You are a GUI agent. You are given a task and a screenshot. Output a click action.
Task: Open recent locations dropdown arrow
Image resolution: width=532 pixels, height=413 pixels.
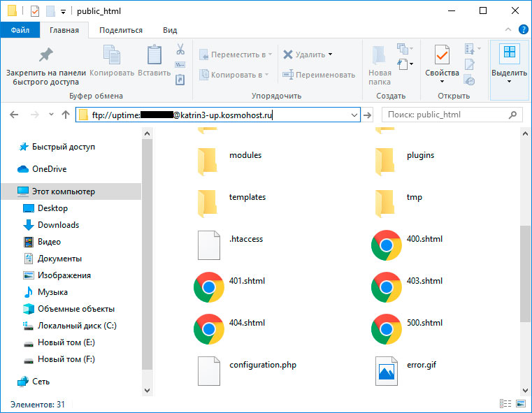coord(51,115)
